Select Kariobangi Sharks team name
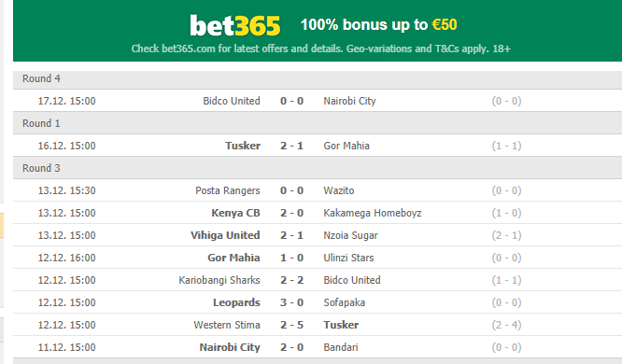The image size is (622, 364). 219,280
